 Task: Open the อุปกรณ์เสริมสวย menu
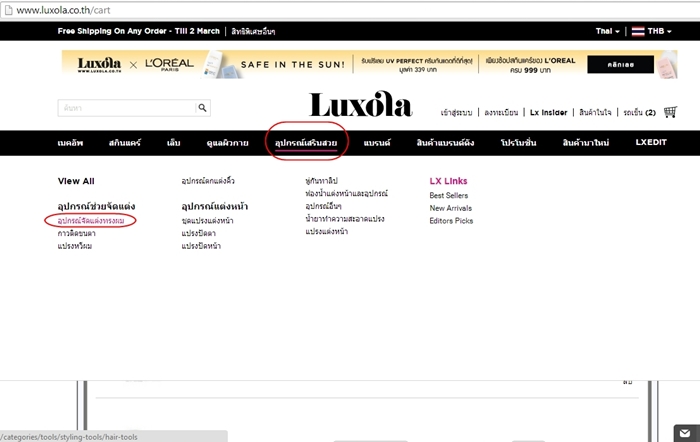[x=306, y=143]
